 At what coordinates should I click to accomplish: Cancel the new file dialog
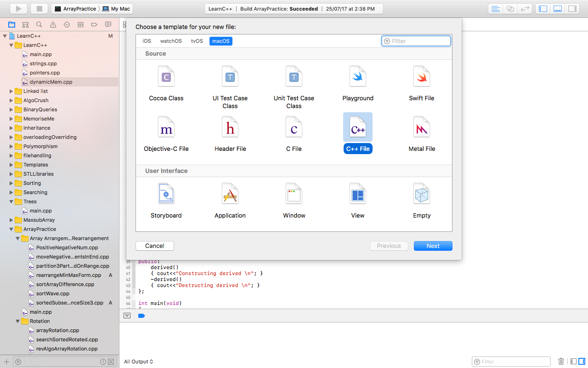point(155,246)
